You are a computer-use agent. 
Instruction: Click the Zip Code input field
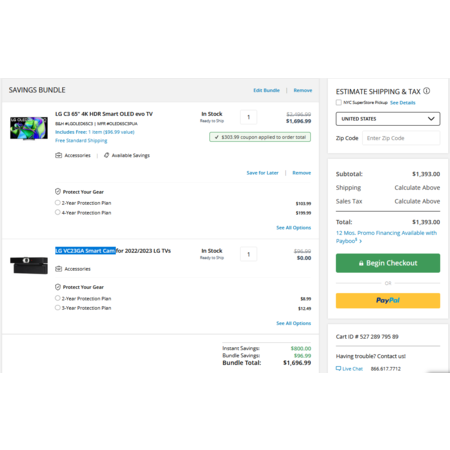pos(401,138)
